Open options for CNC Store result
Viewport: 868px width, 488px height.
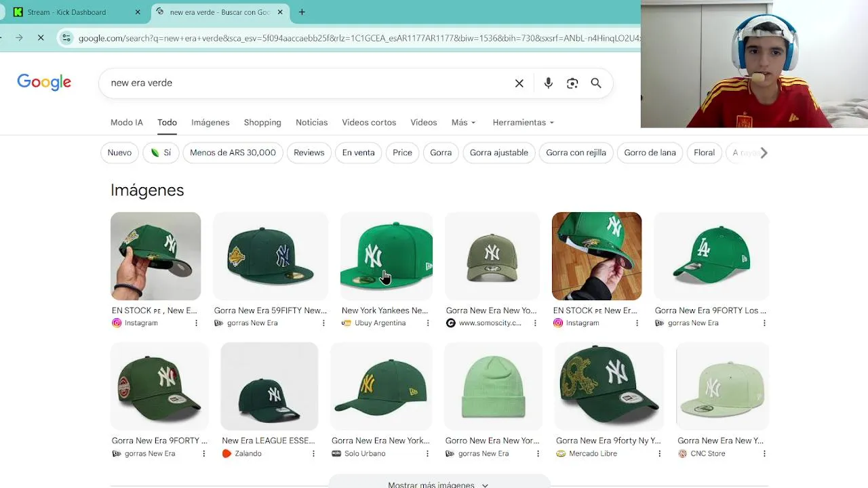(764, 453)
